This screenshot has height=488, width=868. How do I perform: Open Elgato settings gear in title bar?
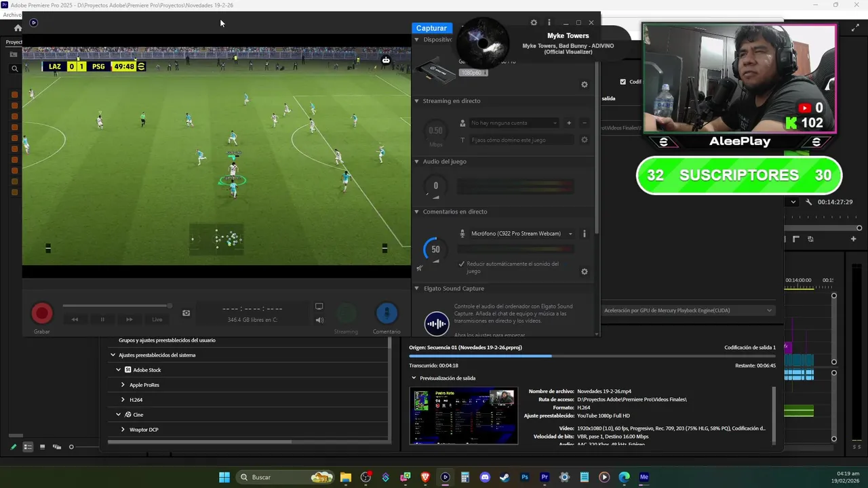[534, 22]
